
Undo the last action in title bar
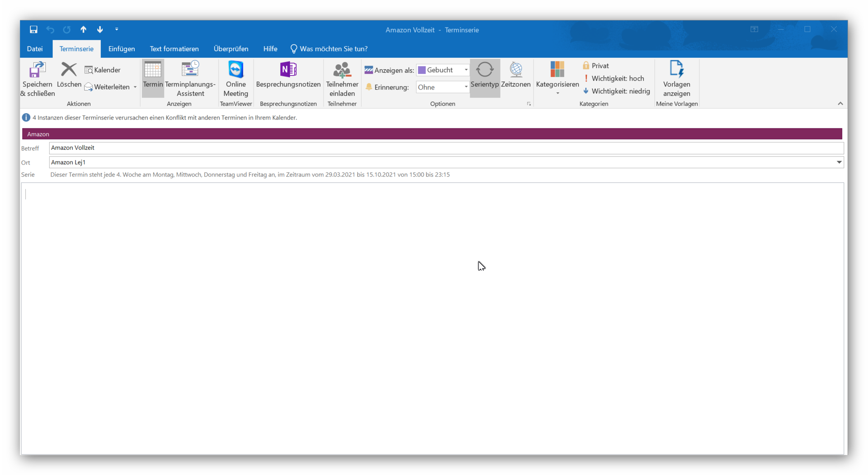50,29
